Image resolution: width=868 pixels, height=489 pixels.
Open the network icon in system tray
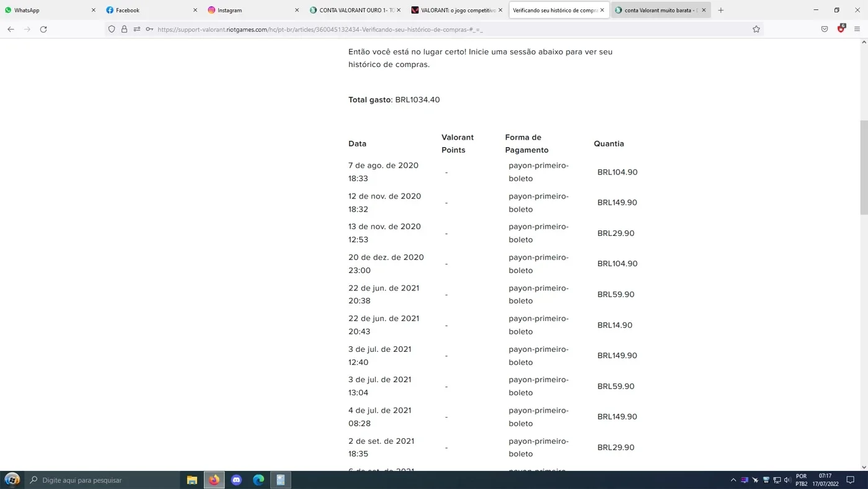777,480
